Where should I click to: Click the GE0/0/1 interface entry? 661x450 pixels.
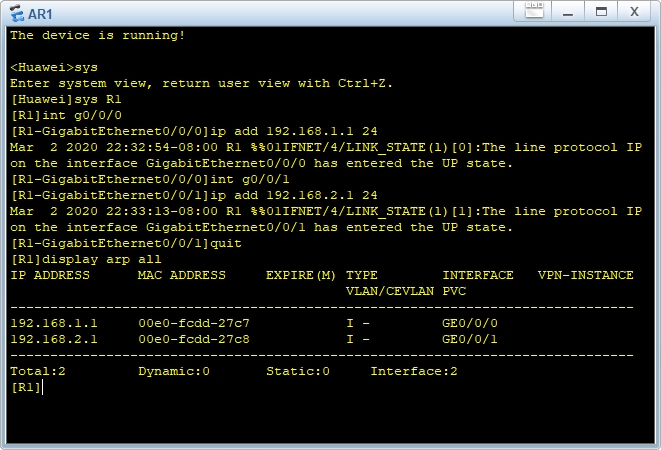point(470,339)
